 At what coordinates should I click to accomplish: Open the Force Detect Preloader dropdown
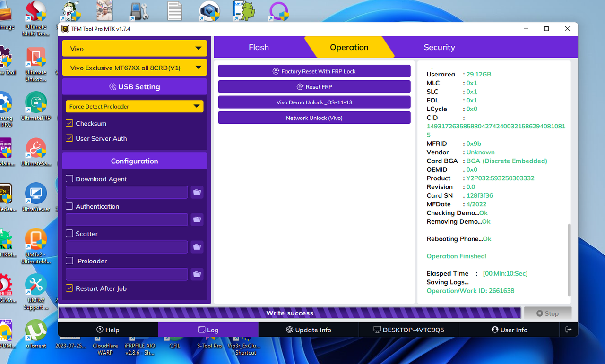(x=134, y=106)
